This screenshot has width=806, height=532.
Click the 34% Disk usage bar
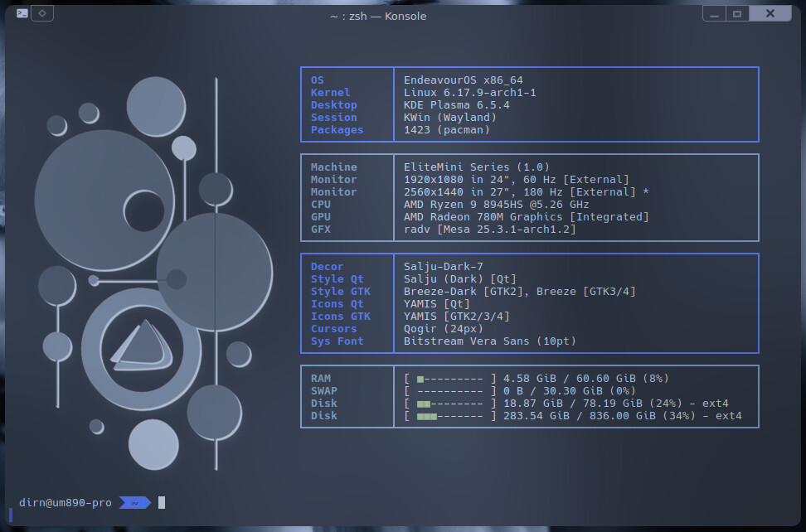pyautogui.click(x=450, y=416)
